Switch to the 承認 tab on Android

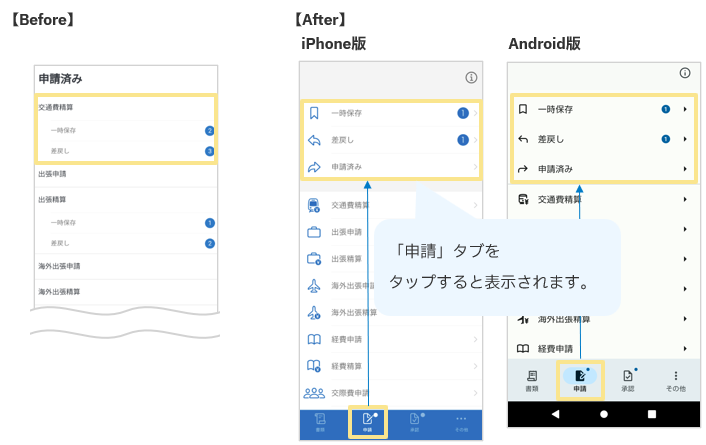(628, 379)
